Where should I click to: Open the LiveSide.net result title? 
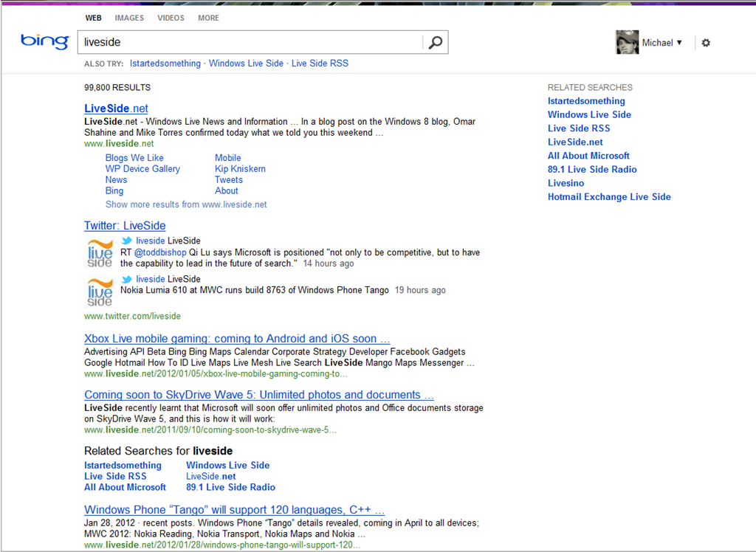point(116,108)
